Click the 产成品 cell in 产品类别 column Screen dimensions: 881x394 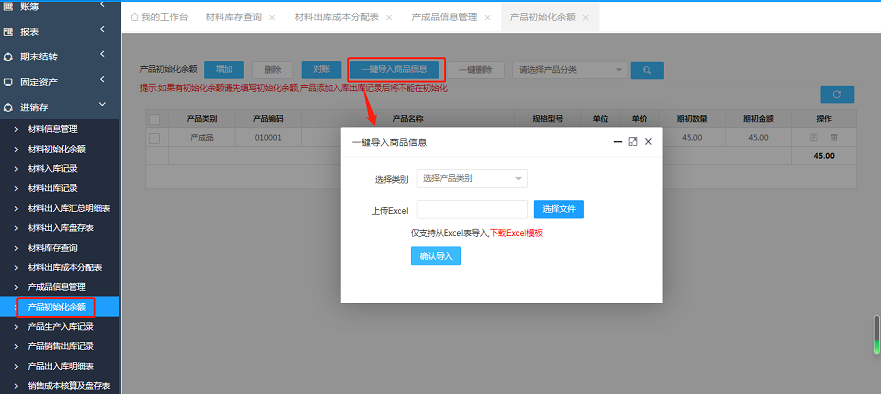tap(202, 137)
